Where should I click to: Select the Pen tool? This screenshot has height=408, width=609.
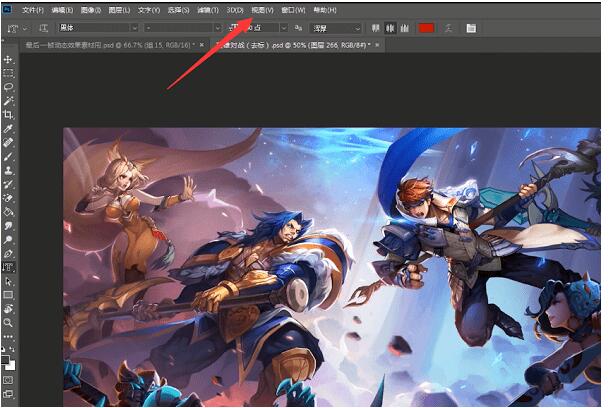pyautogui.click(x=8, y=254)
